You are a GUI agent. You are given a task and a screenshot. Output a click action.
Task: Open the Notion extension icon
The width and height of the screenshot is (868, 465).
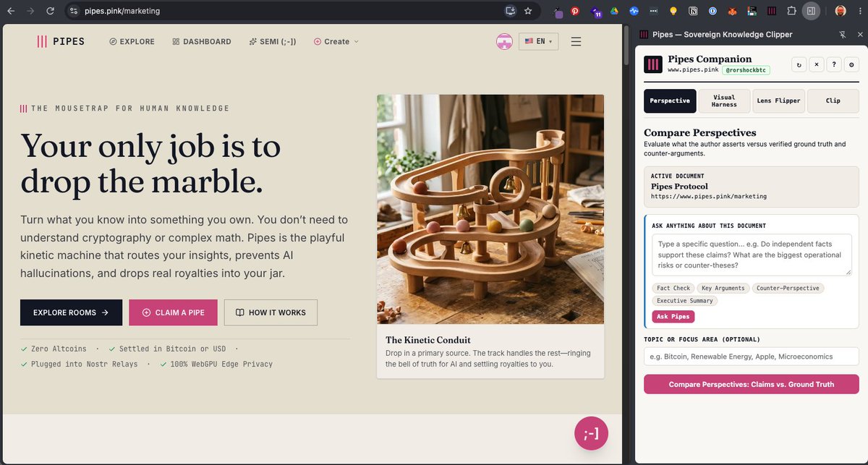[x=693, y=11]
